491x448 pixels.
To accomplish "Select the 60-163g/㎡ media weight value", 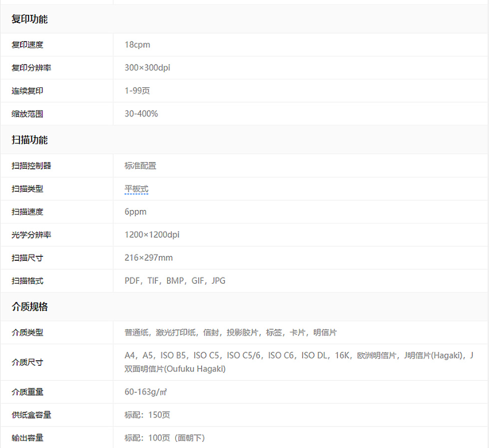I will click(146, 392).
